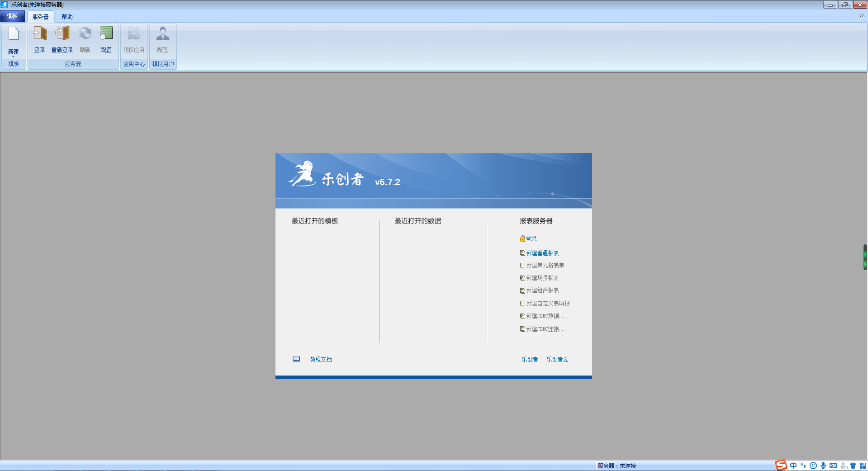Open the 乐创者 website link
This screenshot has height=471, width=868.
click(530, 359)
